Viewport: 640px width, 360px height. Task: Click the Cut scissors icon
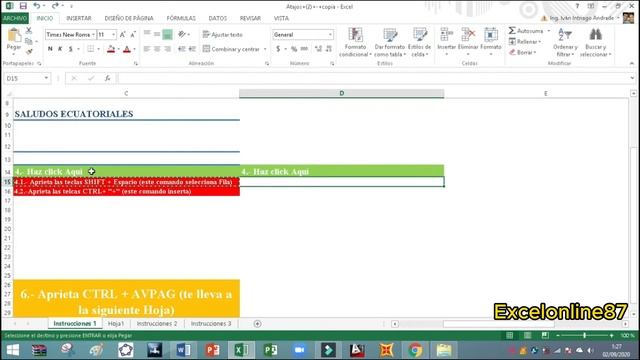(29, 31)
